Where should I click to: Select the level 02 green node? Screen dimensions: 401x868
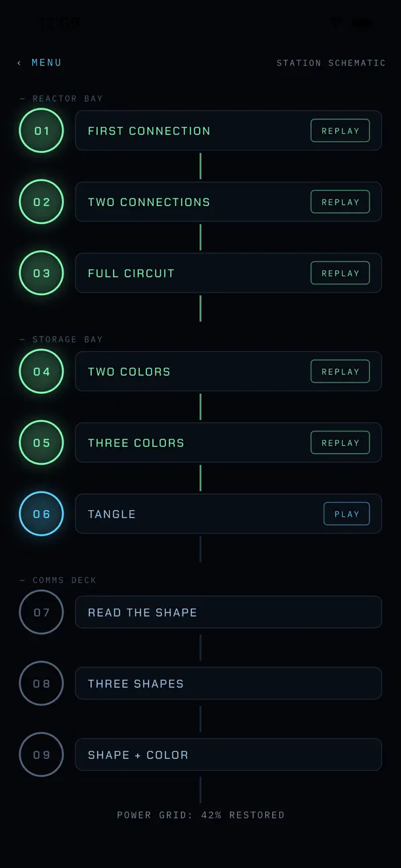point(41,202)
